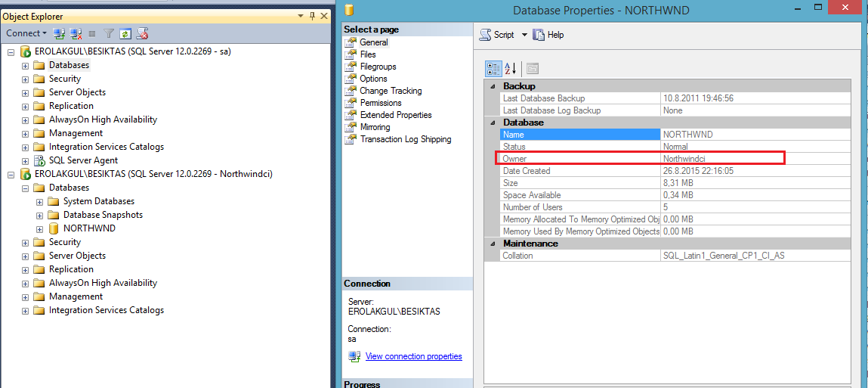Refresh the Object Explorer tree
The width and height of the screenshot is (868, 388).
point(125,34)
